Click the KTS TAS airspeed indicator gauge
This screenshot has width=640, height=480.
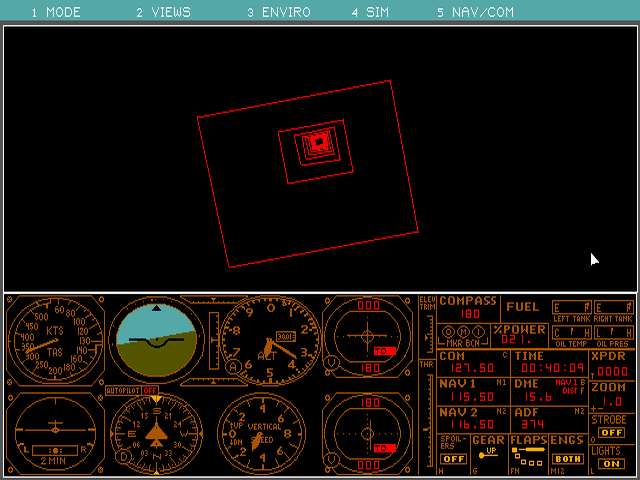point(55,340)
